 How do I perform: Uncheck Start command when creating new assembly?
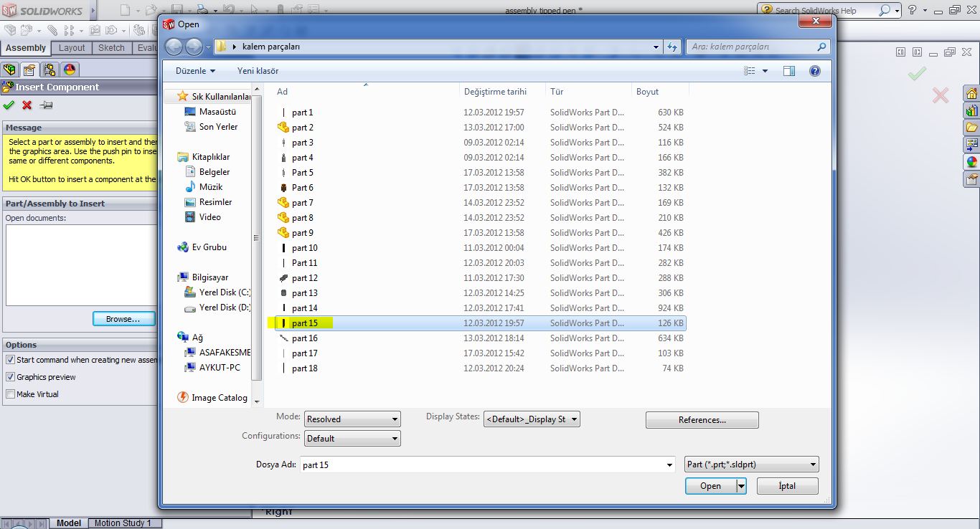point(10,360)
